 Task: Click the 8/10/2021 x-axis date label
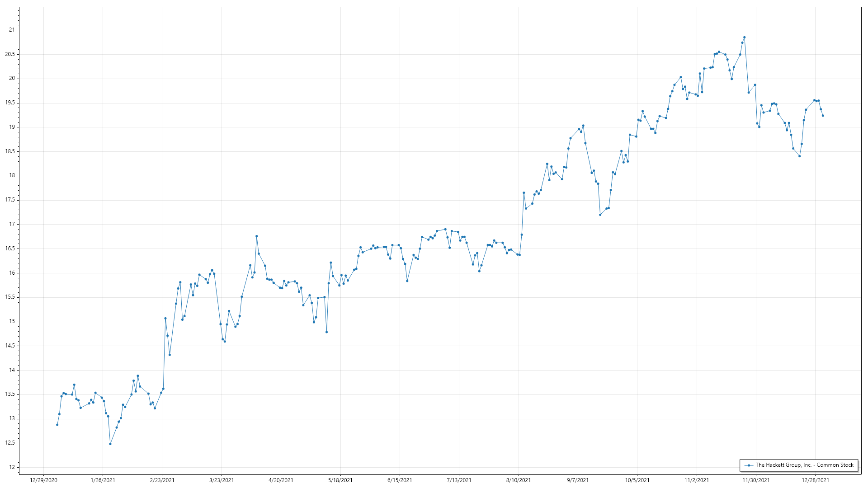(x=519, y=480)
